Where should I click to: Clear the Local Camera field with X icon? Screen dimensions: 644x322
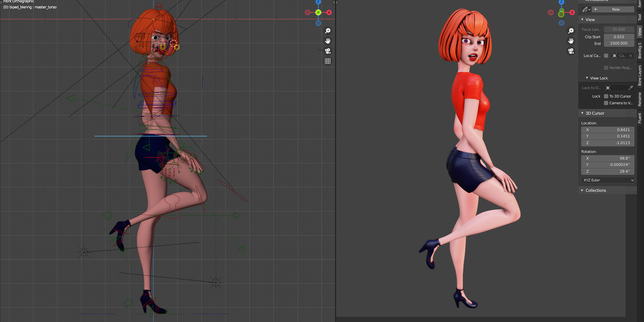(630, 56)
